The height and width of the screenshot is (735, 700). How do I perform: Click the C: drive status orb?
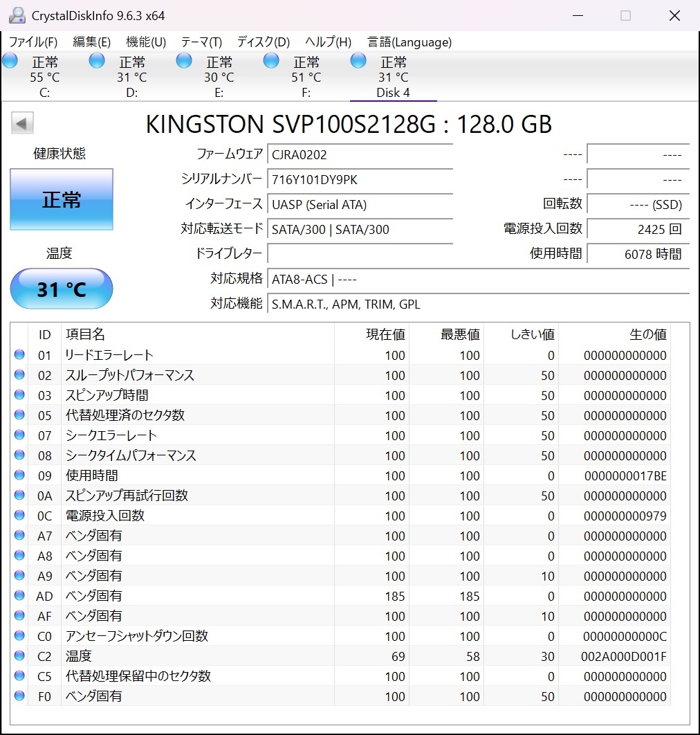click(x=10, y=60)
